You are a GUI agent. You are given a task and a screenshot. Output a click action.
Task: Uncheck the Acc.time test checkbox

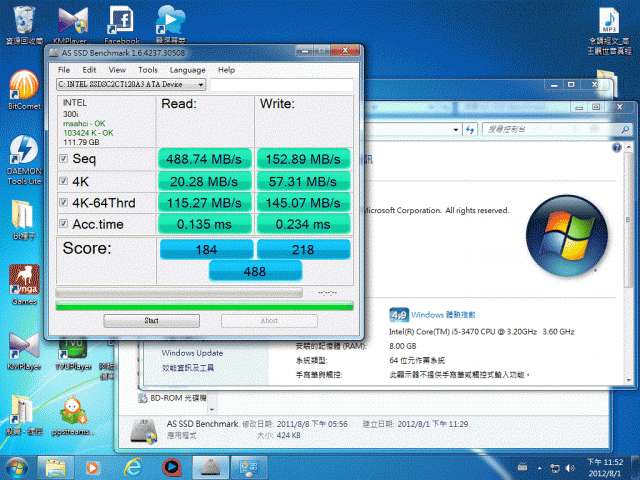tap(63, 223)
